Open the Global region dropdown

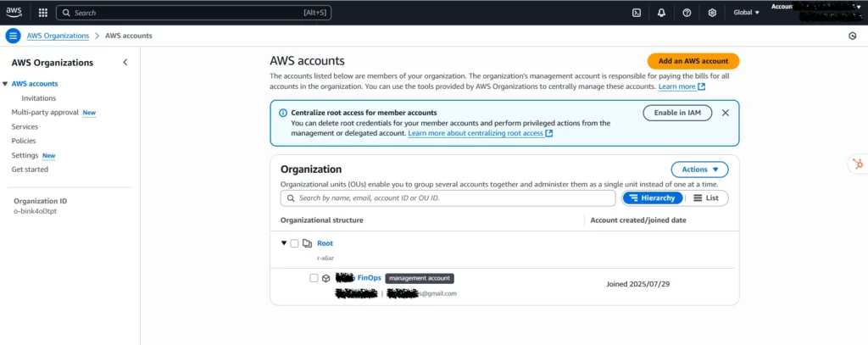[x=746, y=13]
